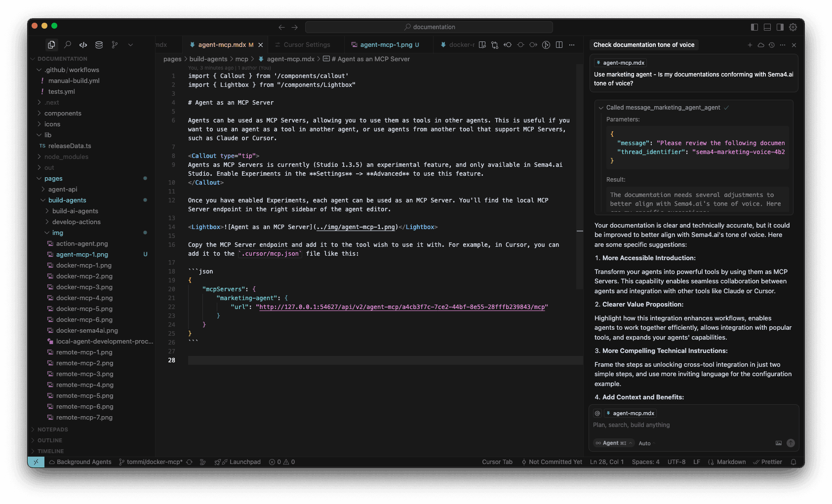The width and height of the screenshot is (832, 504).
Task: Click the split editor icon
Action: (x=559, y=45)
